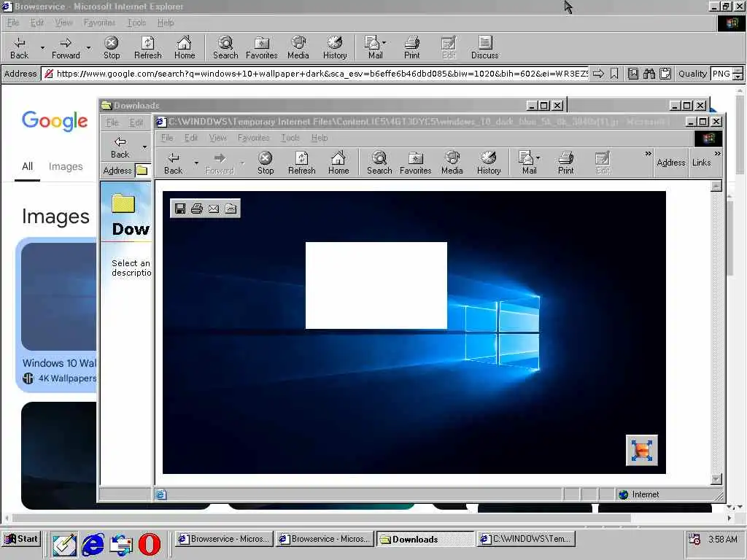
Task: Click Home in the front image viewer window
Action: [338, 163]
